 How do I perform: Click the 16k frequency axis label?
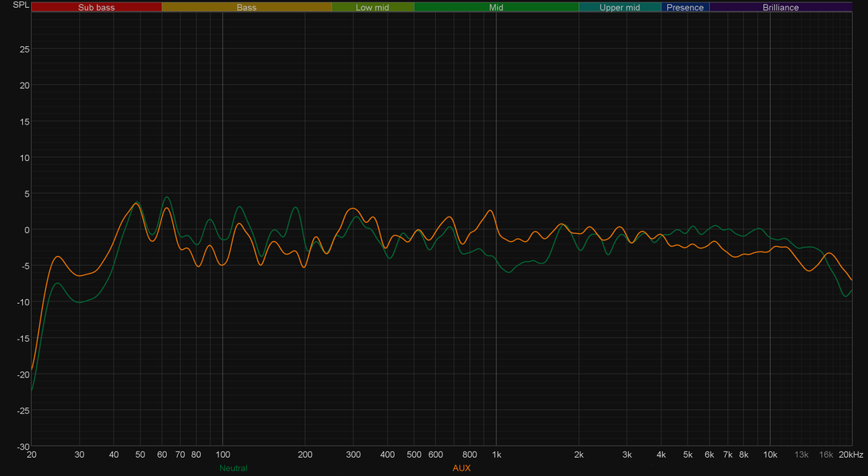826,455
